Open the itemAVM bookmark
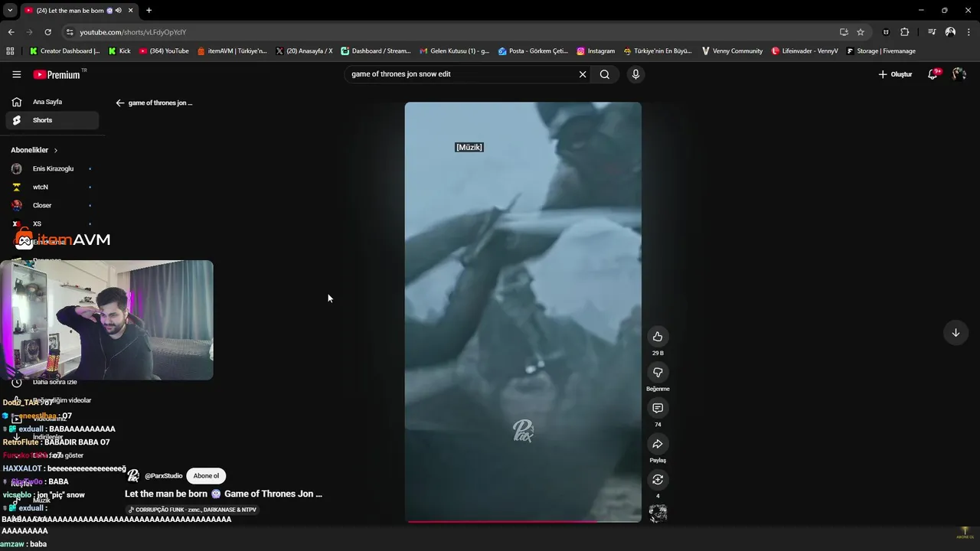Image resolution: width=980 pixels, height=551 pixels. 232,51
